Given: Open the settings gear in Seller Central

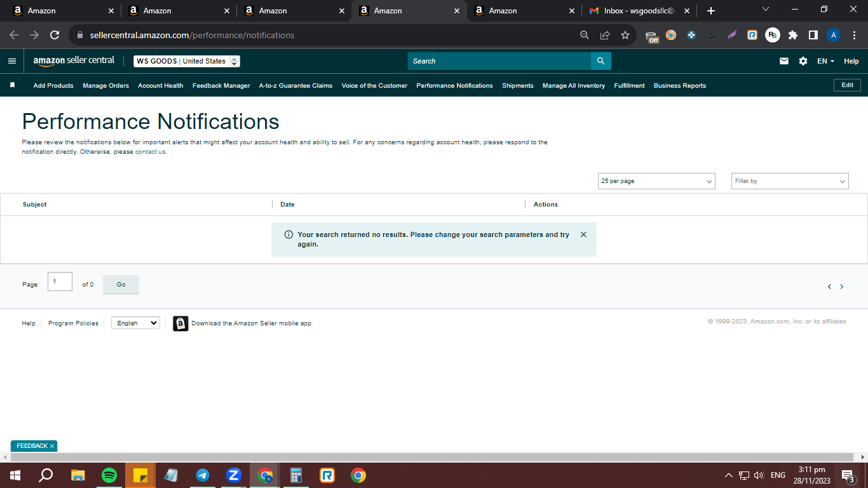Looking at the screenshot, I should (803, 61).
